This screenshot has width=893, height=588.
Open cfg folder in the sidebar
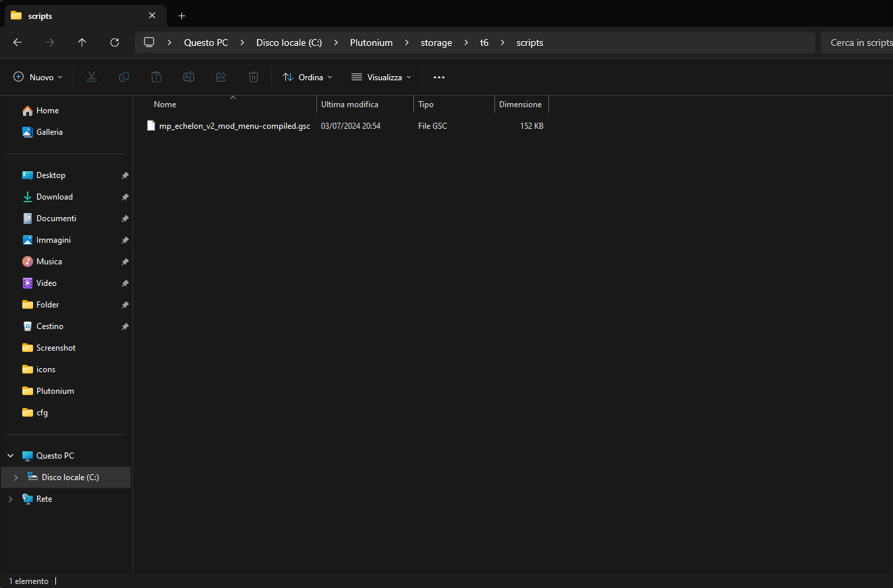click(x=65, y=413)
